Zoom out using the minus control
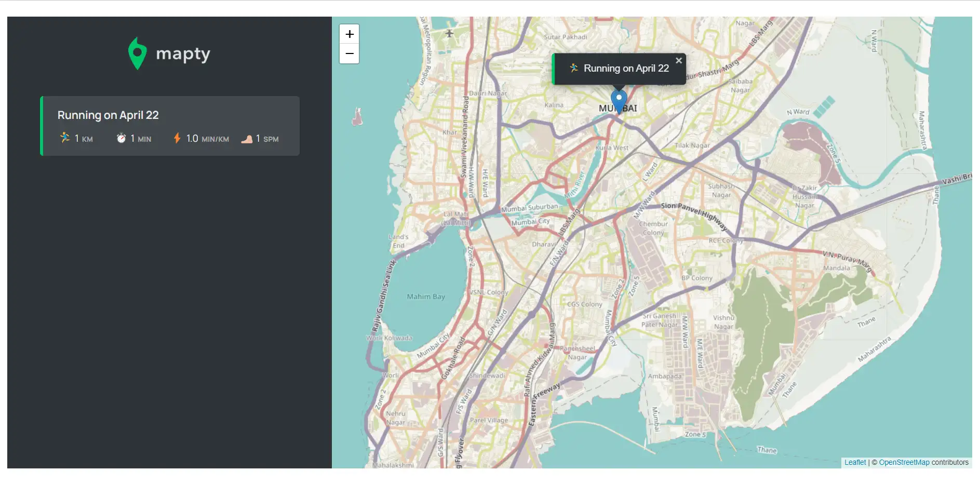This screenshot has height=484, width=980. tap(349, 53)
